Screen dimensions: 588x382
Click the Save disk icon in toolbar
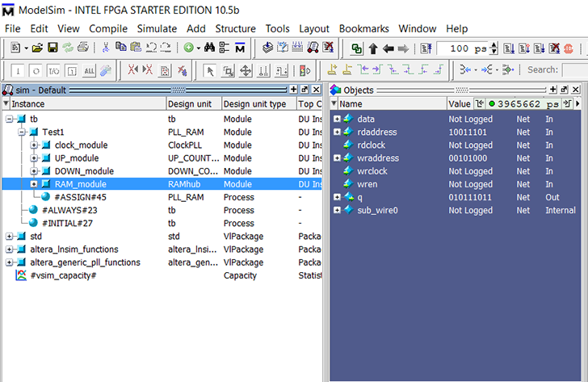point(52,48)
